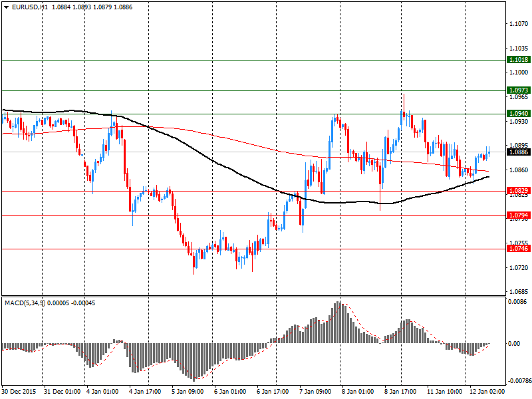This screenshot has height=399, width=532.
Task: Click the -0.00786 value on MACD scale
Action: point(518,382)
